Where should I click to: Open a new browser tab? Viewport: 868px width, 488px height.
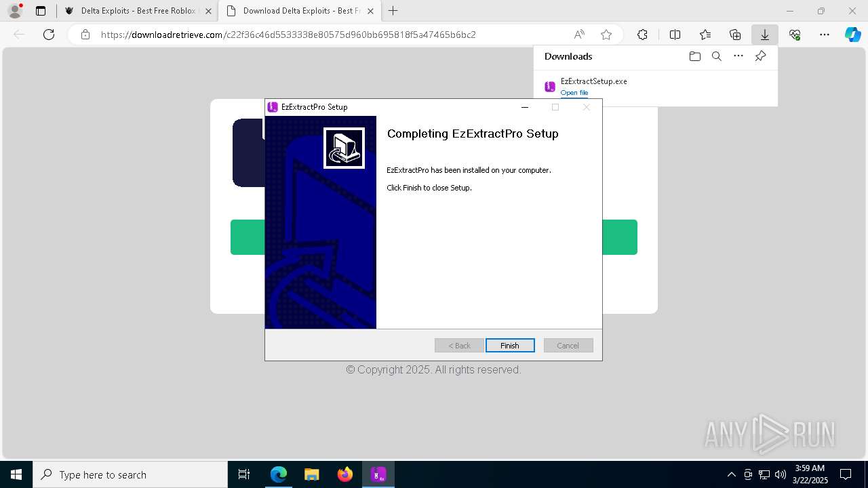pos(393,11)
